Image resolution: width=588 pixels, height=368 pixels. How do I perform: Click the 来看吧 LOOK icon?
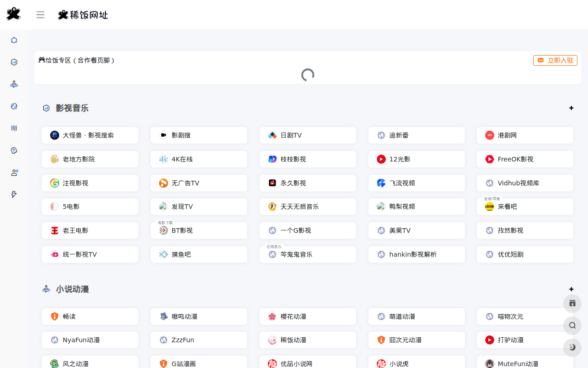(x=490, y=207)
